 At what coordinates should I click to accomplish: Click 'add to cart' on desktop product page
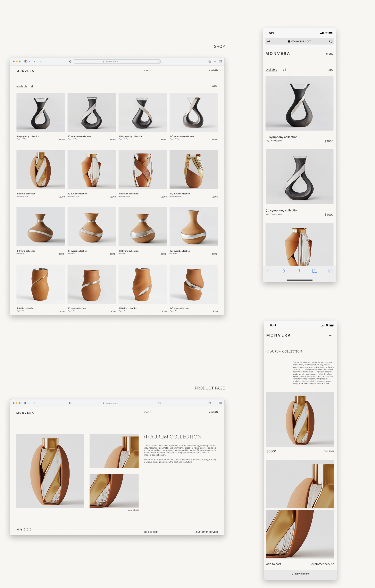[151, 532]
